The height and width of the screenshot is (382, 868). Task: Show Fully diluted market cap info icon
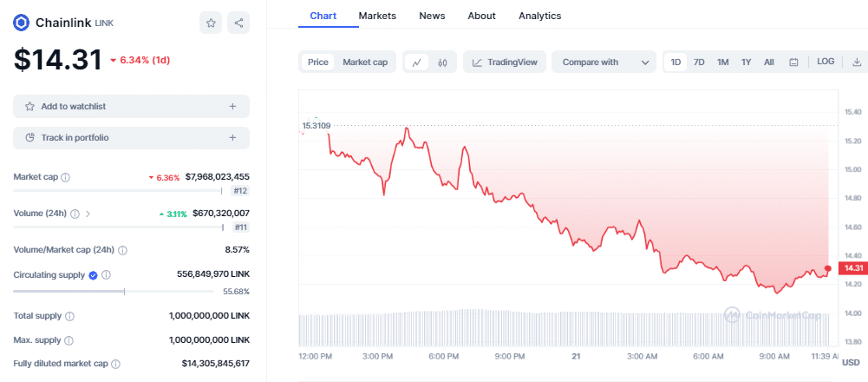pyautogui.click(x=115, y=364)
